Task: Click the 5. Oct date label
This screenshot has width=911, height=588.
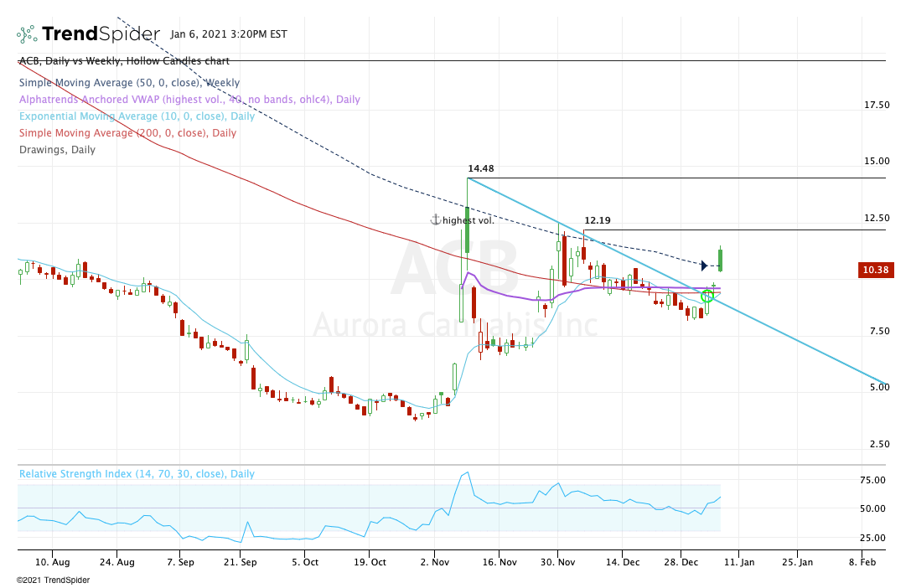Action: (x=305, y=563)
